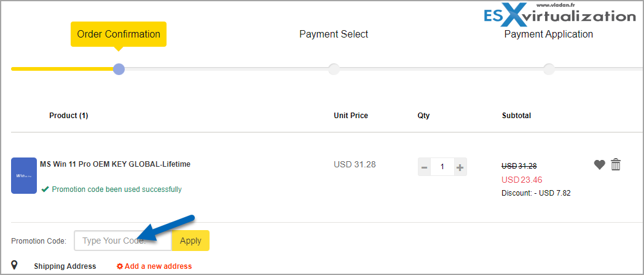
Task: Click the quantity field showing 1
Action: pos(442,167)
